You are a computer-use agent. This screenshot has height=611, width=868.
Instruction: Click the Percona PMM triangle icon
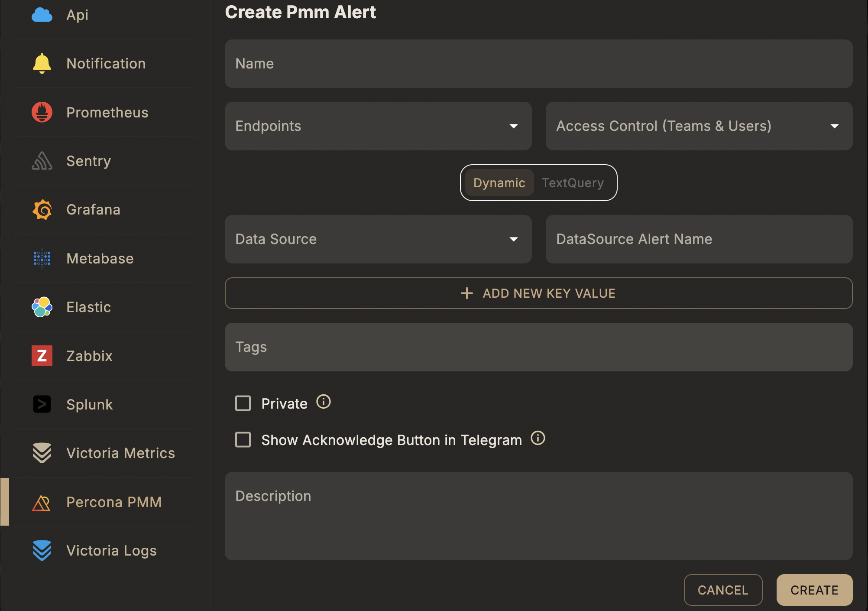(x=42, y=502)
